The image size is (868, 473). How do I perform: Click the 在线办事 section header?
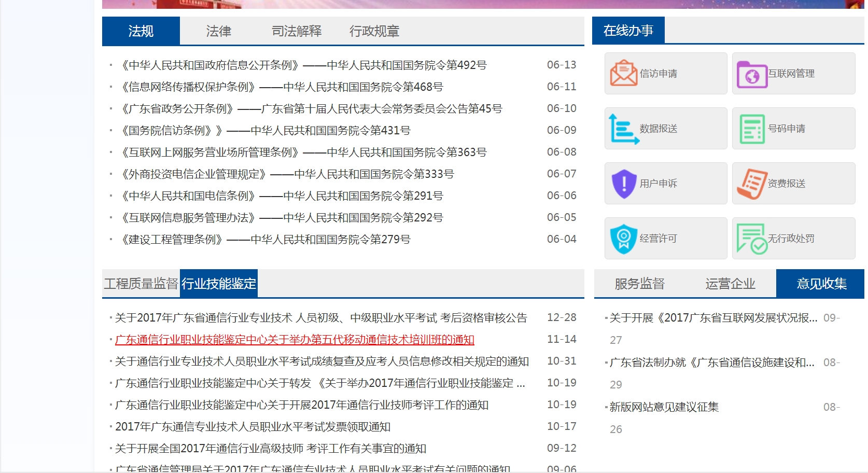click(628, 31)
